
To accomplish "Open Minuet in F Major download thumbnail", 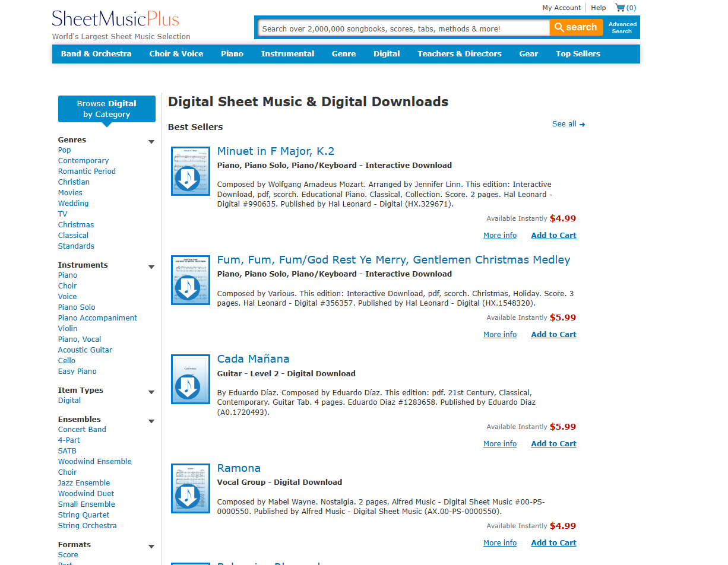I will 191,172.
